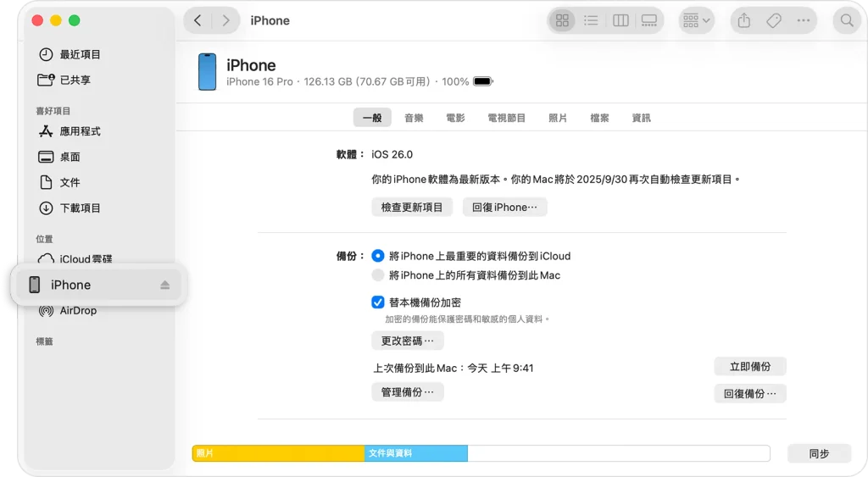The height and width of the screenshot is (477, 868).
Task: Click the 更改密碼… button
Action: [408, 341]
